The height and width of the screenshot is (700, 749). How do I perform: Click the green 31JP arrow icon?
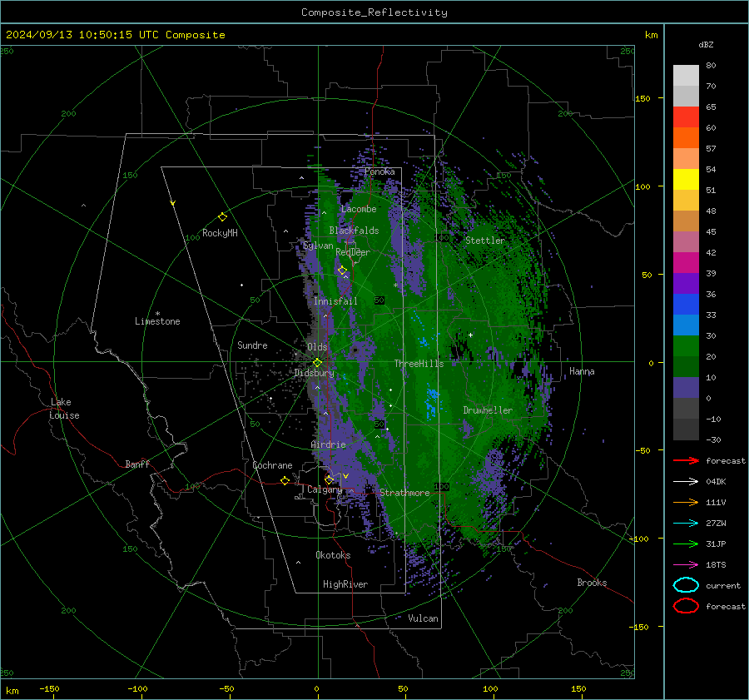686,544
